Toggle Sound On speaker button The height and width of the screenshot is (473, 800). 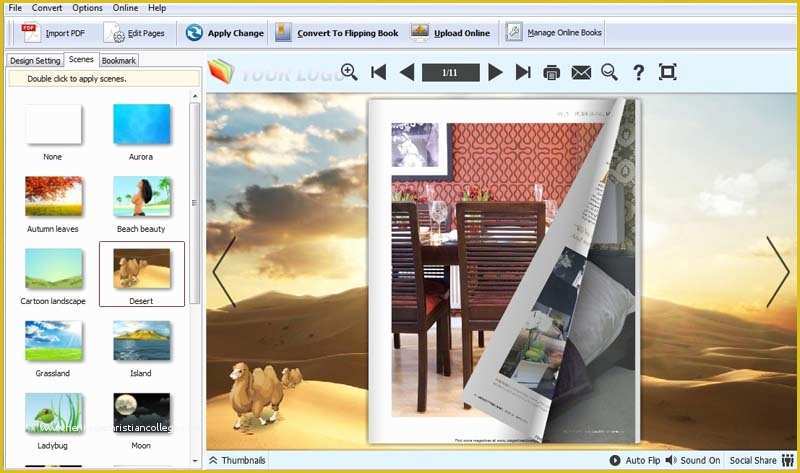(x=693, y=460)
